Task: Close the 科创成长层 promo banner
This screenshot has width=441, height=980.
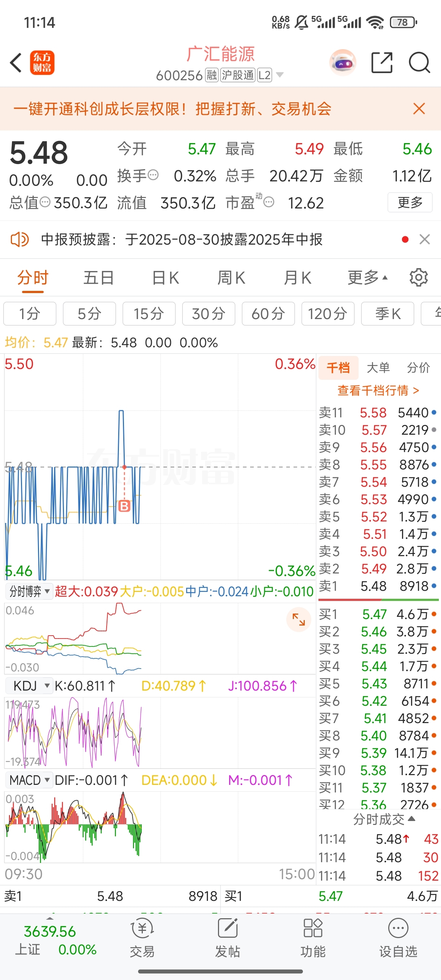Action: [x=419, y=109]
